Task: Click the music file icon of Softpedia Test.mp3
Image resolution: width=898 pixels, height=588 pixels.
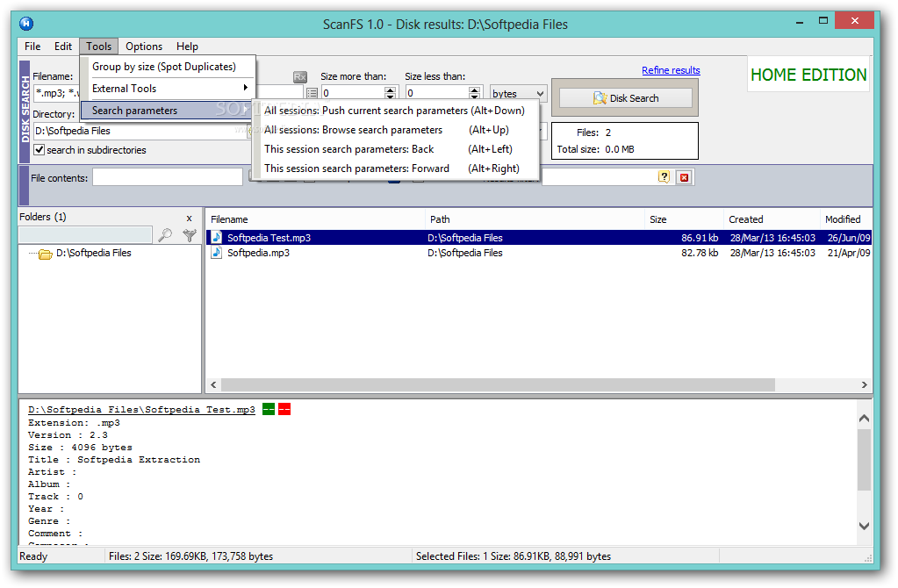Action: (x=217, y=237)
